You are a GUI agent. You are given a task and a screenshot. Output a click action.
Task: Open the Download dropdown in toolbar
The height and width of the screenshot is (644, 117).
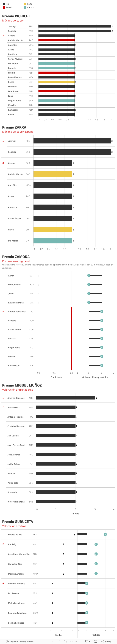[88, 642]
